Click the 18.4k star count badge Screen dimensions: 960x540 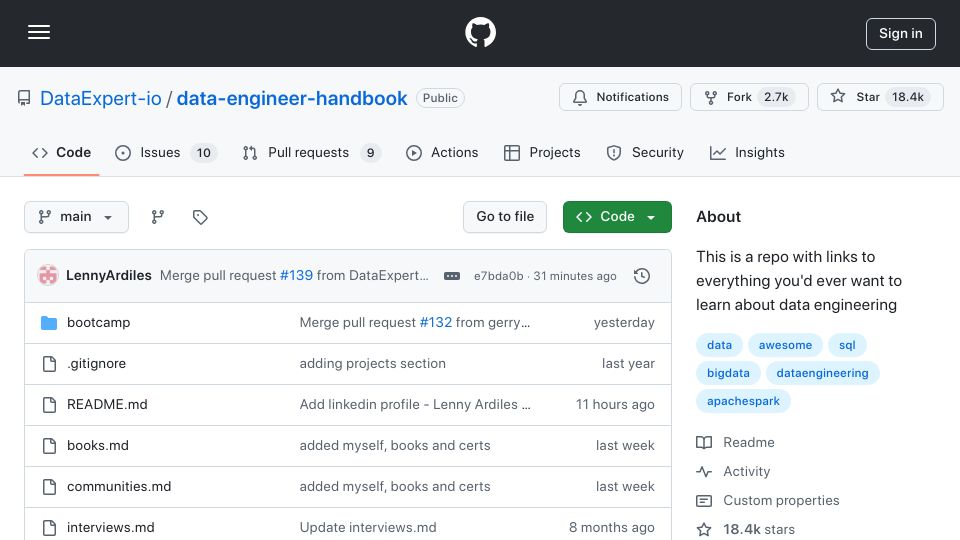click(x=908, y=97)
